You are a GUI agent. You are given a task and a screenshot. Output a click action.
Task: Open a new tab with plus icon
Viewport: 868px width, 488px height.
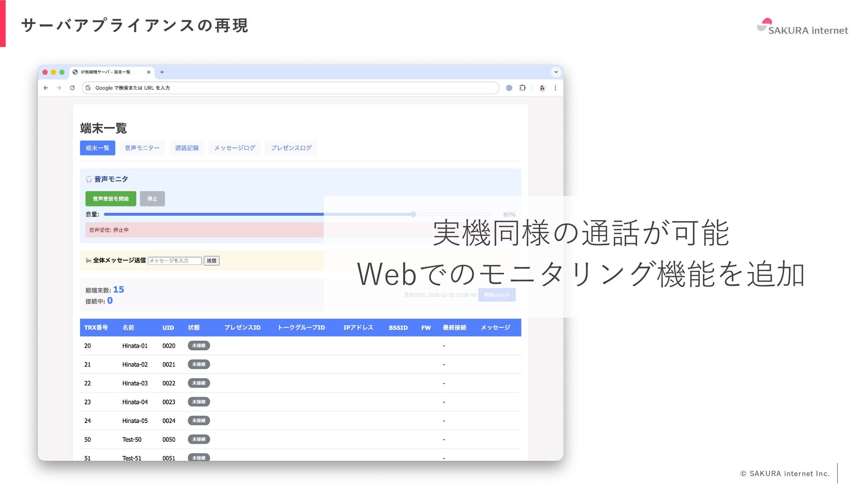point(162,72)
